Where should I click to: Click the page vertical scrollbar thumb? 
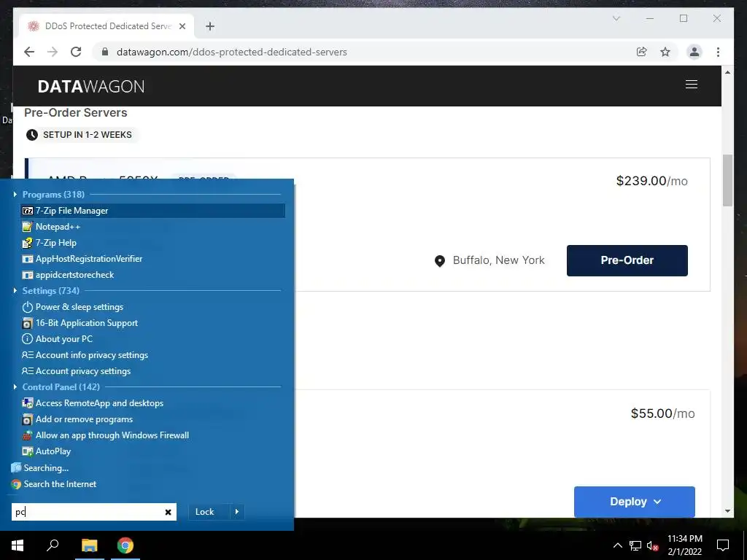[727, 180]
